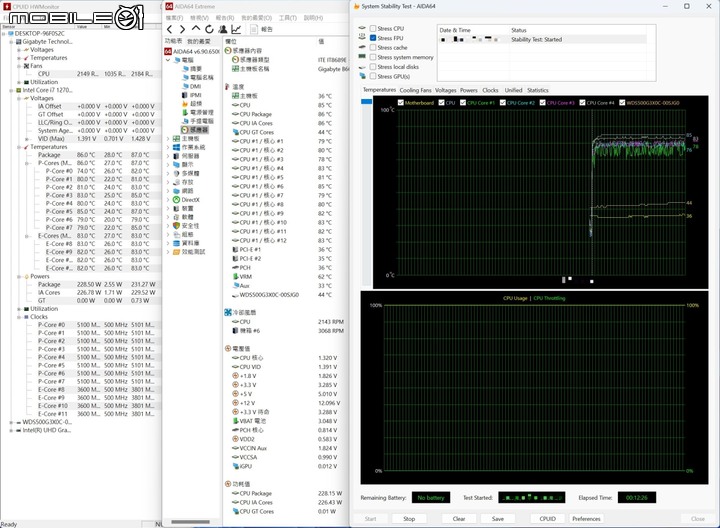Collapse DESKTOP-96F0S2C node in HWMonitor

click(4, 34)
